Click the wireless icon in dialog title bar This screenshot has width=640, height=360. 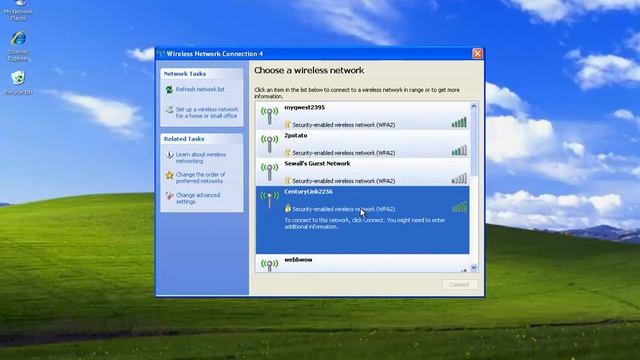click(x=161, y=53)
